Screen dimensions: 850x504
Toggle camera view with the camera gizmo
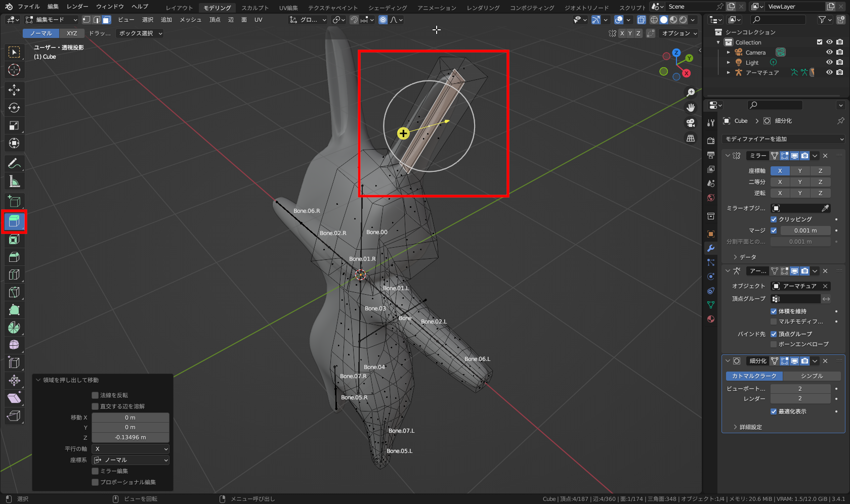[x=691, y=123]
